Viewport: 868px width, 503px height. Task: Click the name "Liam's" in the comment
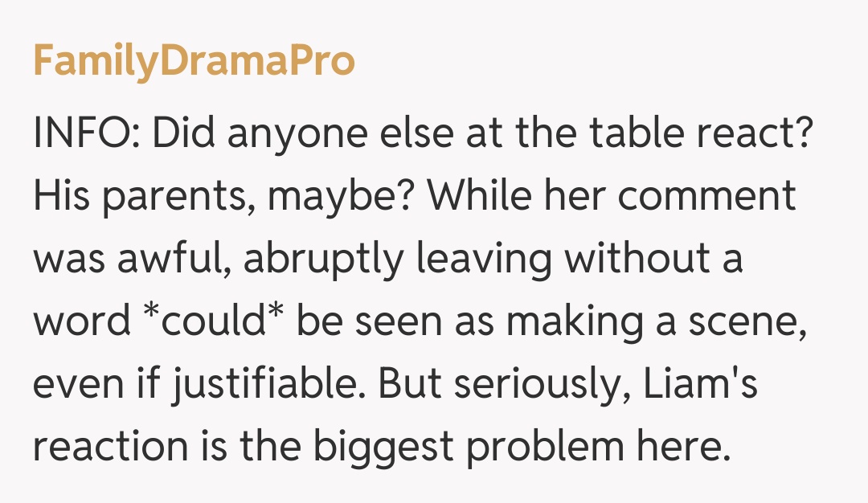point(702,384)
